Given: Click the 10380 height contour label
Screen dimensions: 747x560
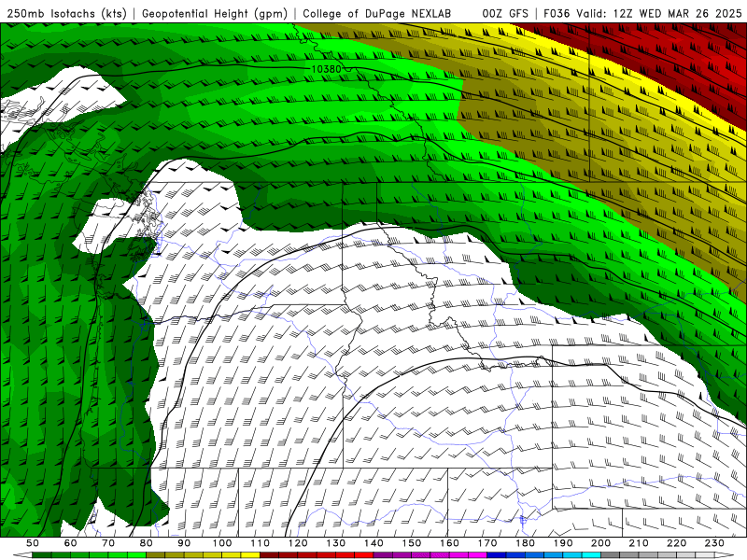Looking at the screenshot, I should (326, 69).
